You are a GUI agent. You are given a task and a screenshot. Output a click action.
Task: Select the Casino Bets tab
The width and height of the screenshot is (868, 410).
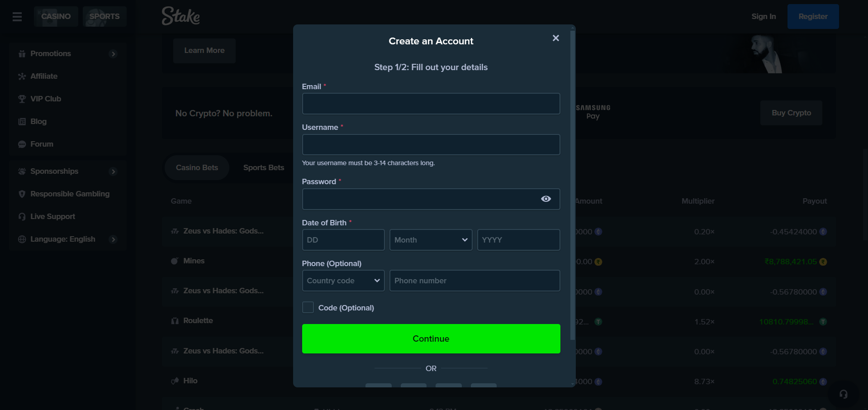click(197, 167)
